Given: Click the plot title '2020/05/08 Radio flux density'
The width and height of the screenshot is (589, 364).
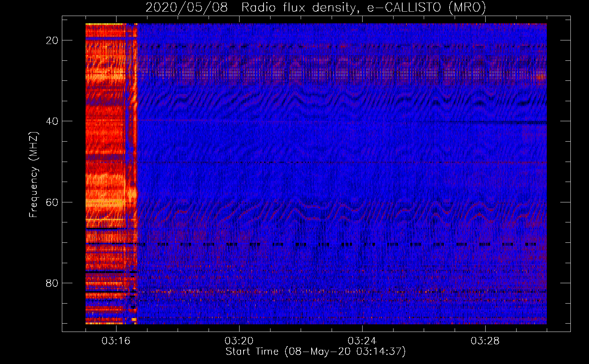Looking at the screenshot, I should pos(316,7).
